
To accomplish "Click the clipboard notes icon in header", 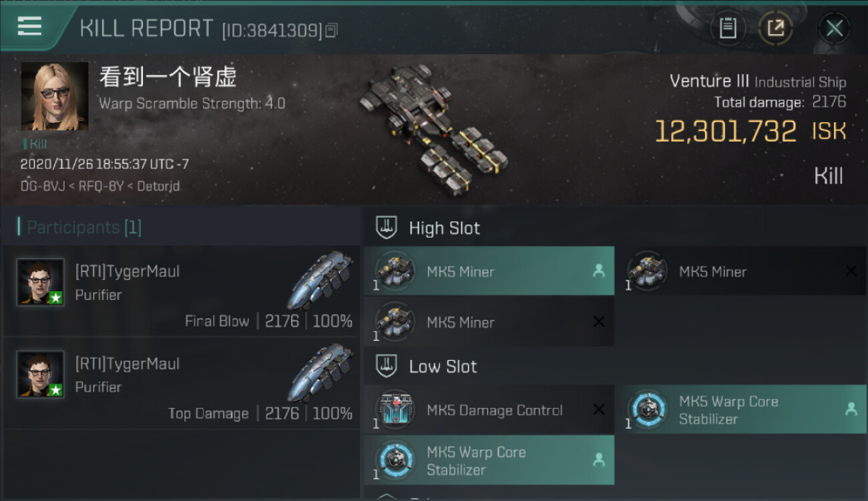I will (x=728, y=28).
